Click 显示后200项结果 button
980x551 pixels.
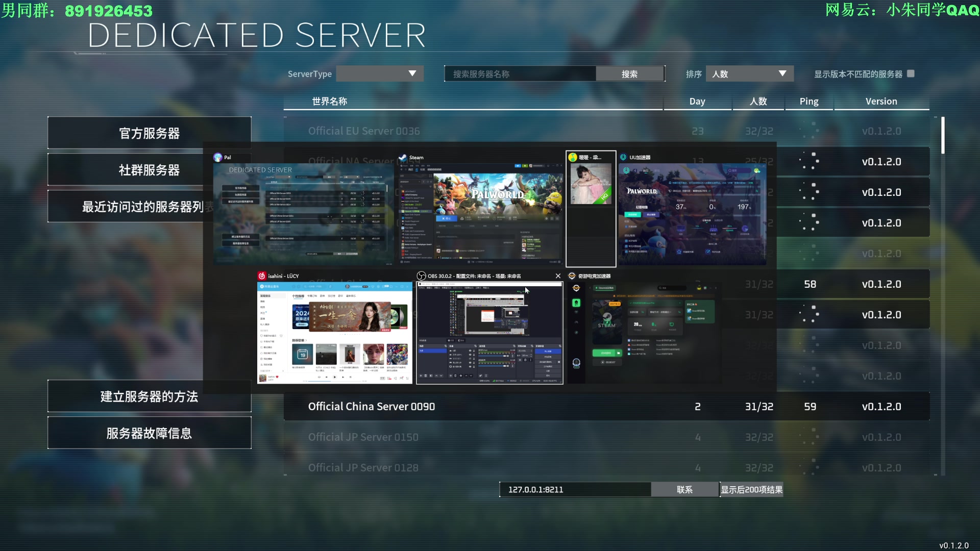click(751, 490)
